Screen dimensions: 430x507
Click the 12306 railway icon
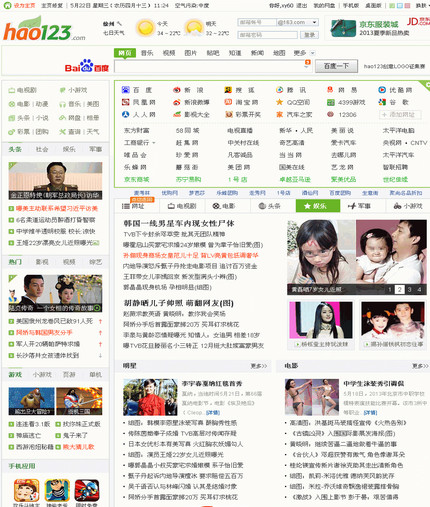(330, 114)
